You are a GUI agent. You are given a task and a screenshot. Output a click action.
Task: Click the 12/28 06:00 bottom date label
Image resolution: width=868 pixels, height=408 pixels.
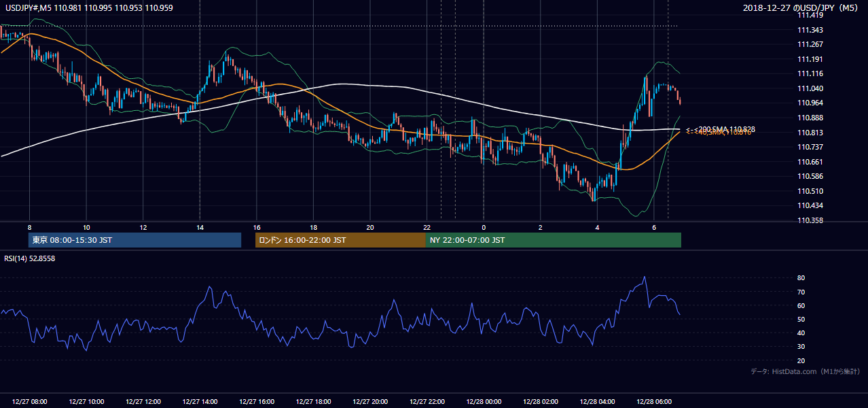pyautogui.click(x=654, y=402)
